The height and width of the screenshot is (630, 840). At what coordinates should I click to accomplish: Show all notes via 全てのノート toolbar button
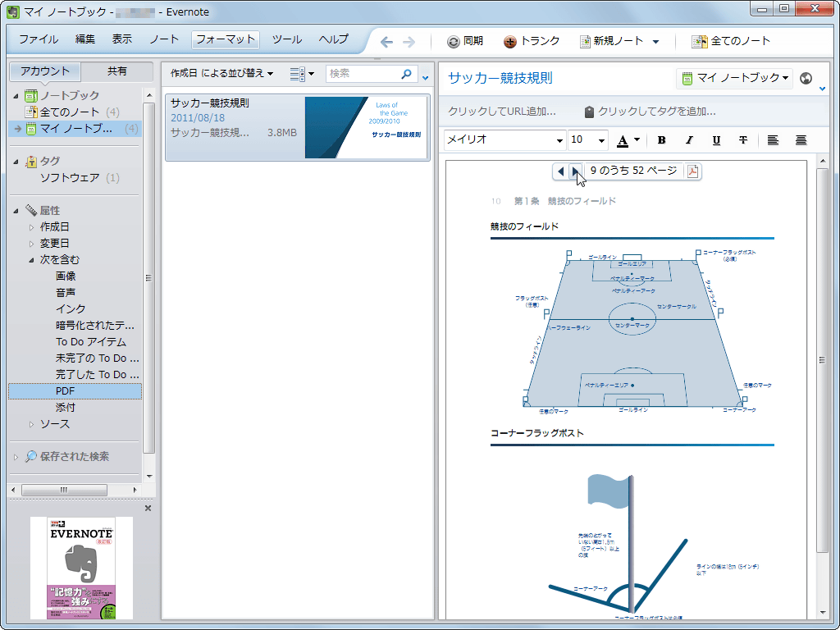click(x=731, y=41)
